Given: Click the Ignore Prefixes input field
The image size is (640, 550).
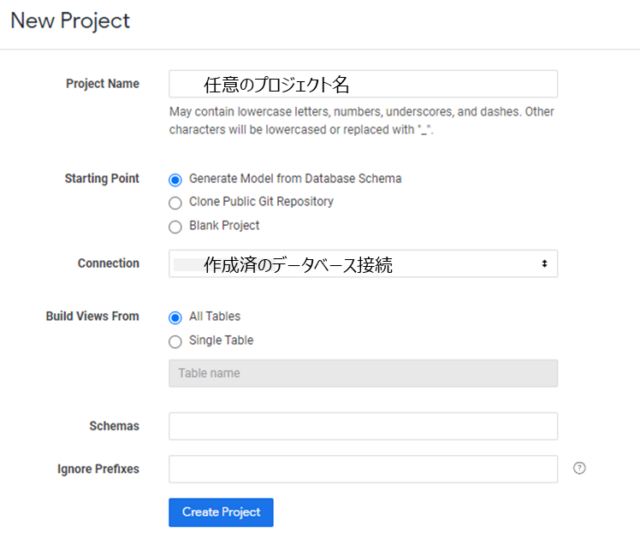Looking at the screenshot, I should click(x=363, y=469).
